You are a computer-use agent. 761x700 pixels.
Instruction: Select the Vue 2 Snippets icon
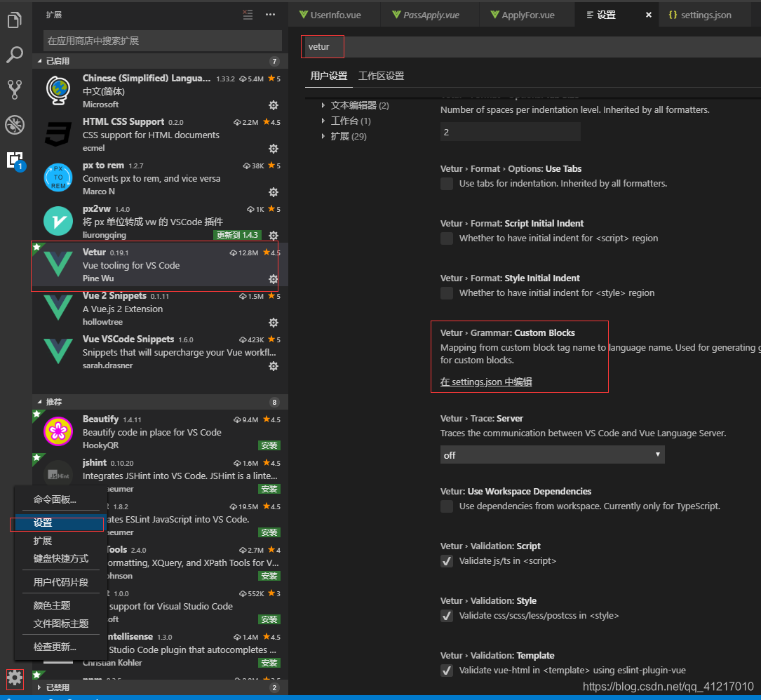(x=58, y=308)
